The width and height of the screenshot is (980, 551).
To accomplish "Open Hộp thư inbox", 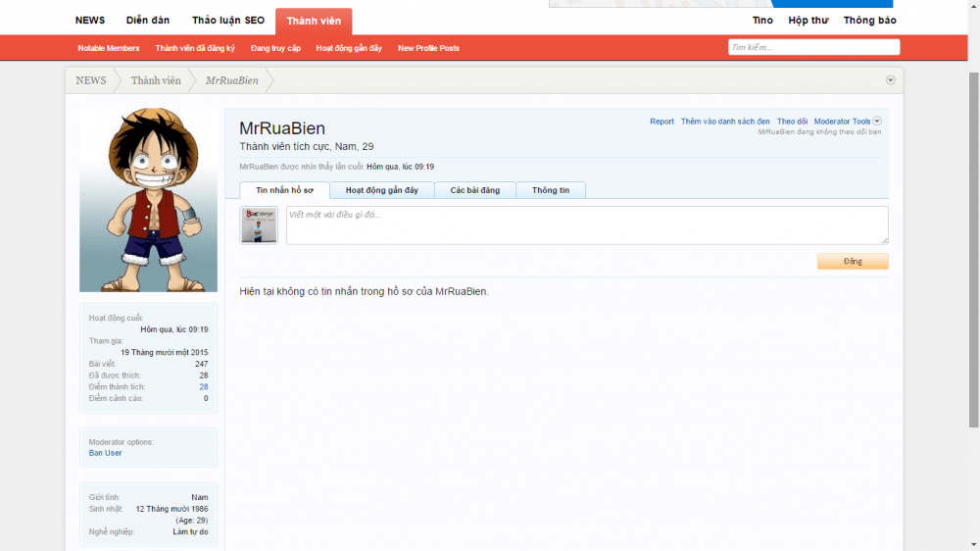I will pos(808,21).
